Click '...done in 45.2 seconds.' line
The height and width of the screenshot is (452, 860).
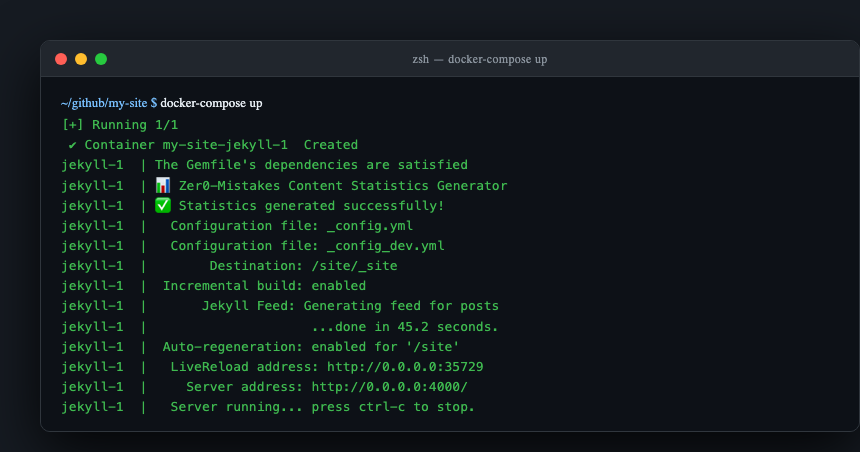[405, 327]
